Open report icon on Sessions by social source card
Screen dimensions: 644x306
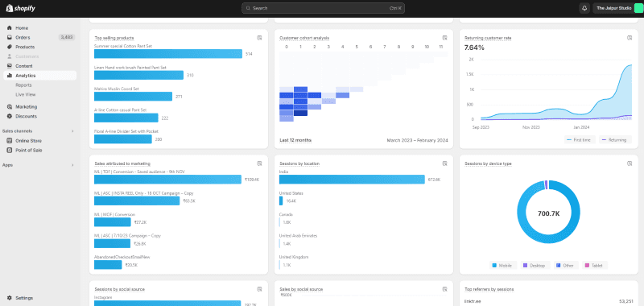click(259, 289)
